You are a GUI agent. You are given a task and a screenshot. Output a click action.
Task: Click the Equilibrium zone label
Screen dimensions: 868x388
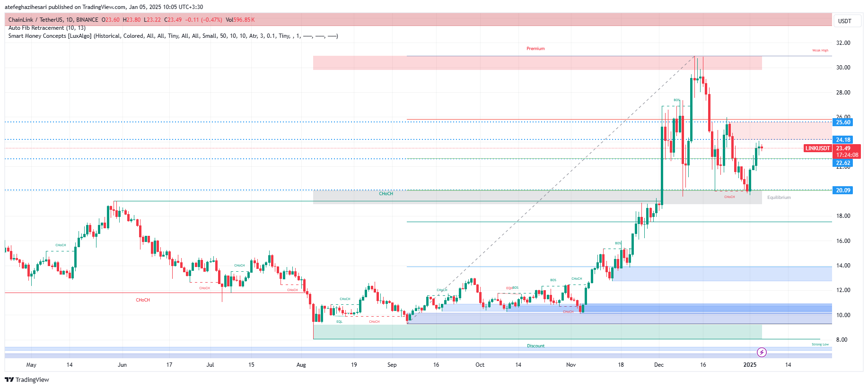click(x=779, y=198)
